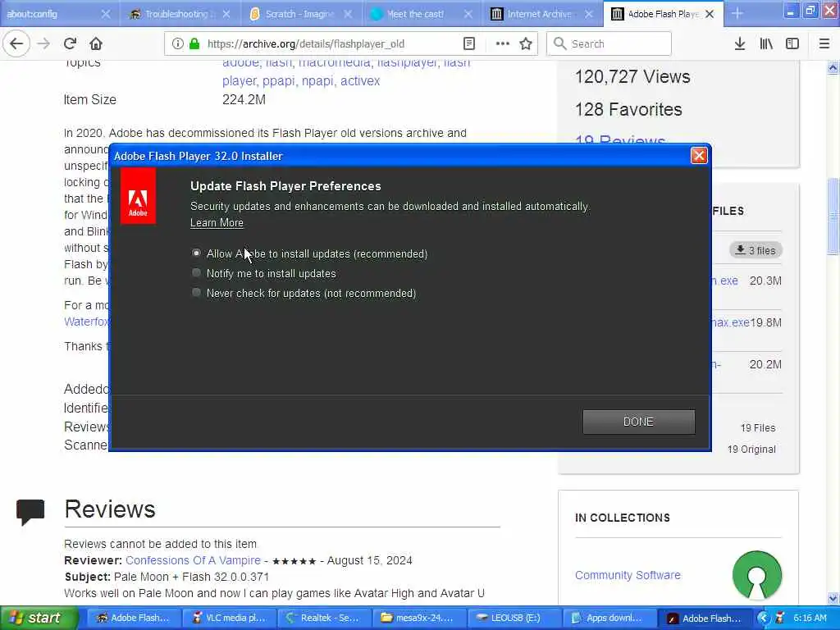Viewport: 840px width, 630px height.
Task: Switch to the Scratch - Imagine tab
Action: pos(298,14)
